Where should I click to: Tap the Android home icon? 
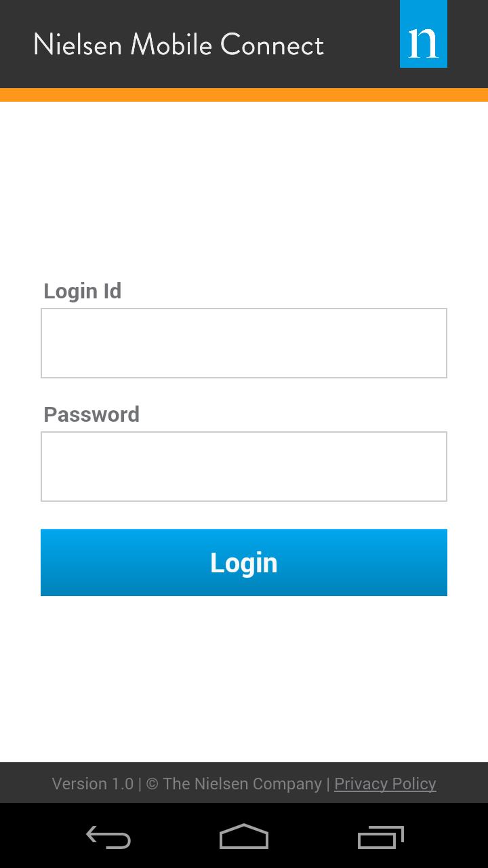pyautogui.click(x=244, y=837)
